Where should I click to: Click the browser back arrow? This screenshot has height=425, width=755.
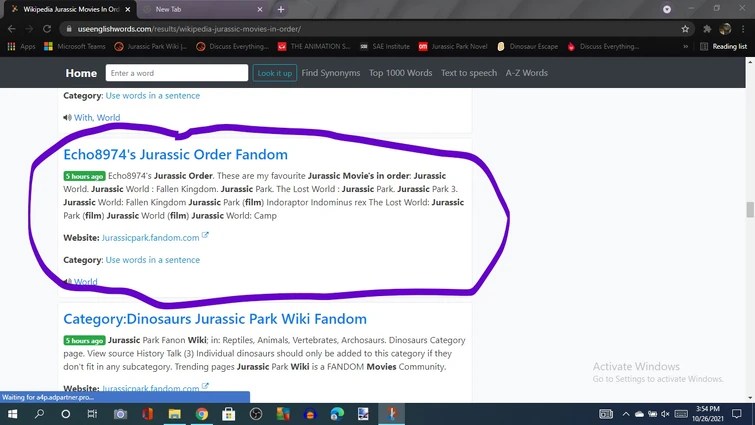[12, 29]
